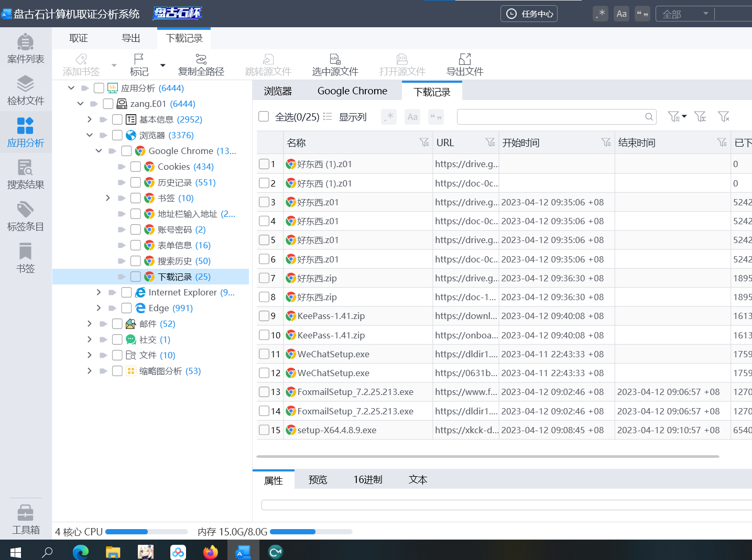The height and width of the screenshot is (560, 752).
Task: Open the 全部 scope dropdown in top bar
Action: coord(685,14)
